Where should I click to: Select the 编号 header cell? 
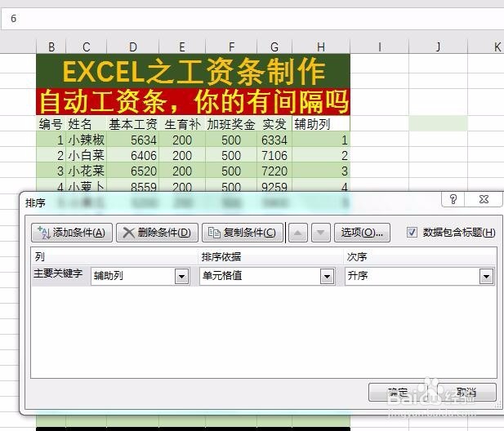click(x=51, y=123)
